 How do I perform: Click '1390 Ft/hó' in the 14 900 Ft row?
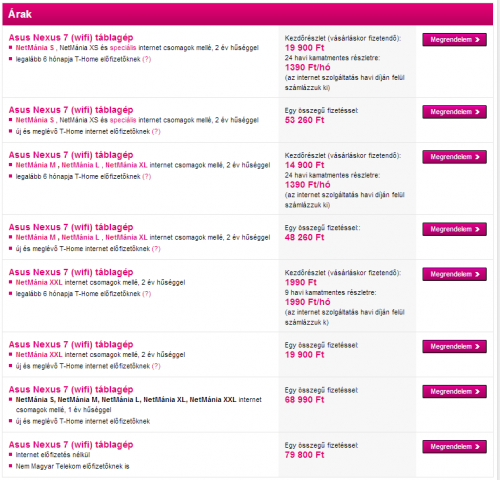(307, 185)
